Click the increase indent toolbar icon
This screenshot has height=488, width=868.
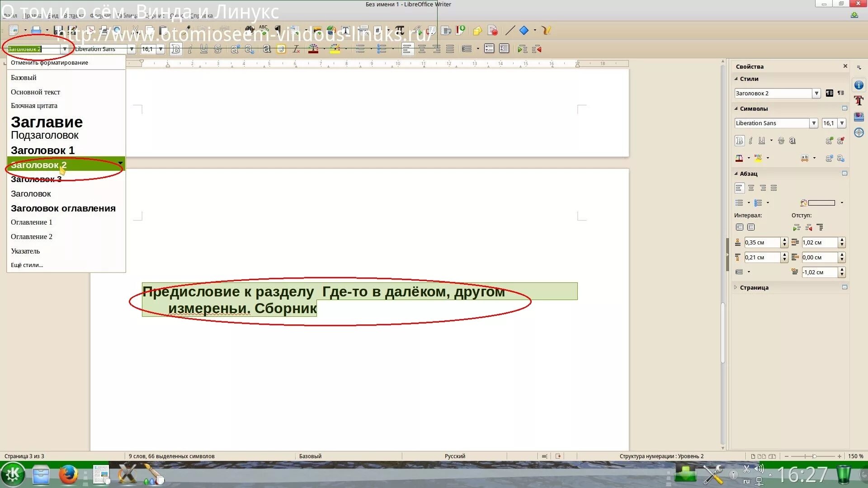pyautogui.click(x=522, y=49)
